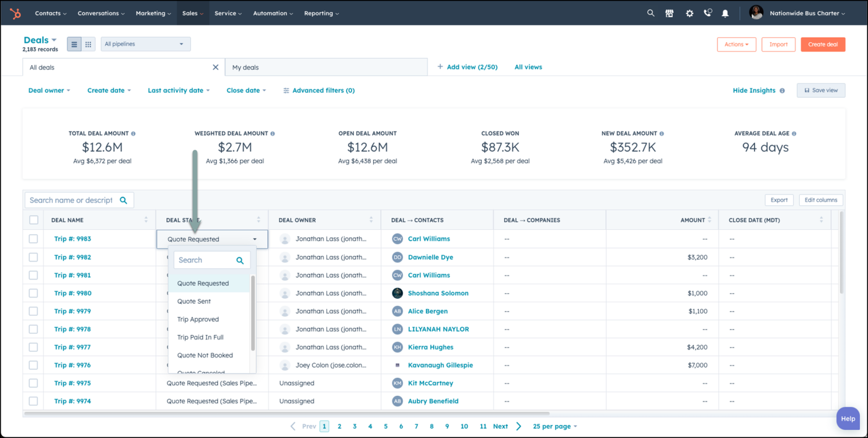Viewport: 868px width, 438px height.
Task: Open the Deal owner filter dropdown
Action: (49, 90)
